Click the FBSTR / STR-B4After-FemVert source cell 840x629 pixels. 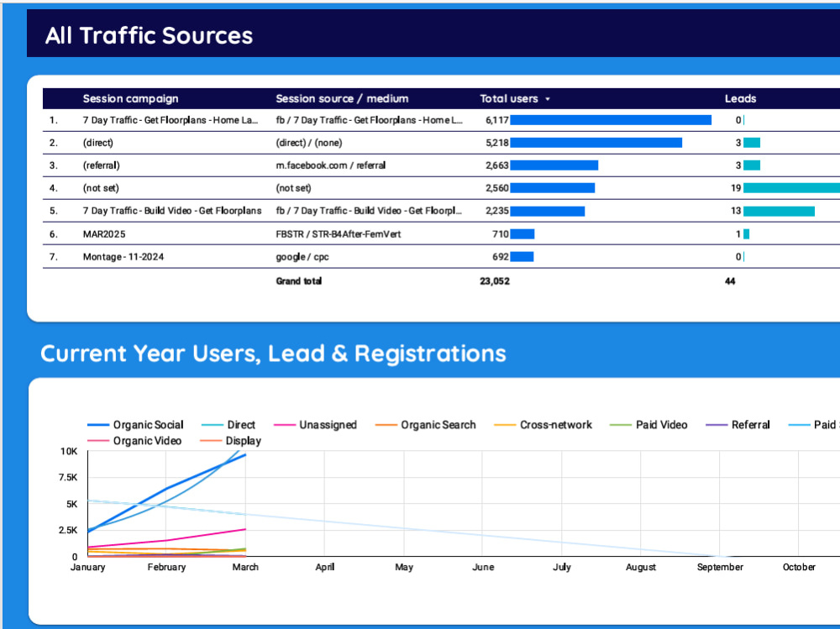(338, 234)
